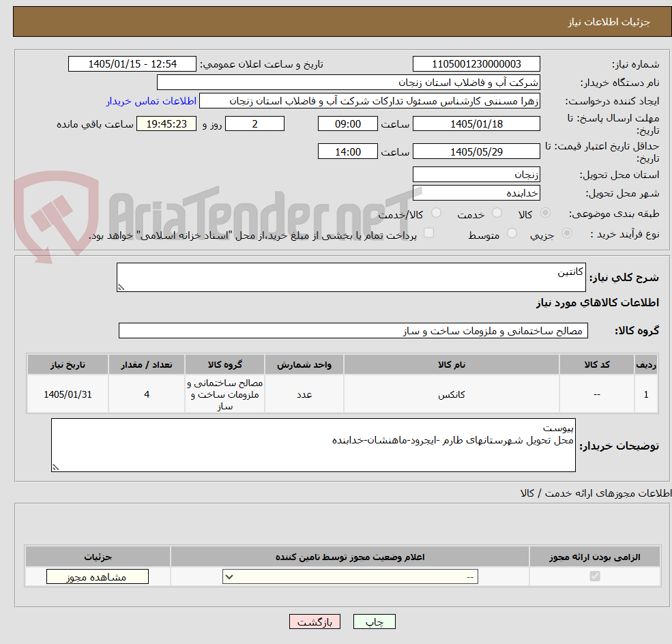Viewport: 672px width, 644px height.
Task: Select the خدمت radio button
Action: tap(497, 213)
